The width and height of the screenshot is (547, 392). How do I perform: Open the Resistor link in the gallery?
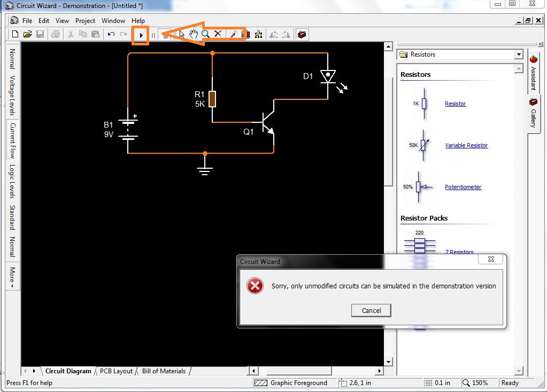point(455,104)
